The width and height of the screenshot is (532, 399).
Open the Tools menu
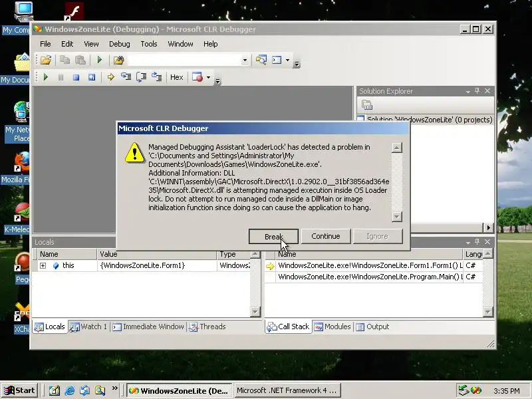point(149,44)
